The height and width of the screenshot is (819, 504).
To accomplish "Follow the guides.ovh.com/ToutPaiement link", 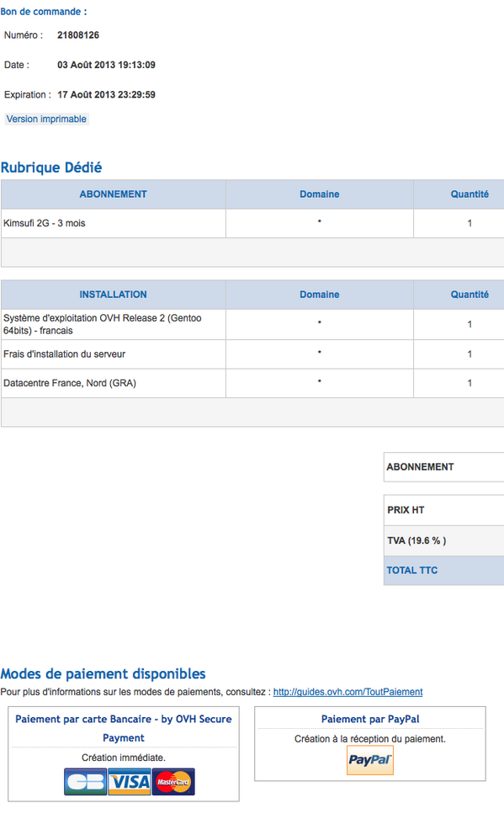I will (x=347, y=692).
